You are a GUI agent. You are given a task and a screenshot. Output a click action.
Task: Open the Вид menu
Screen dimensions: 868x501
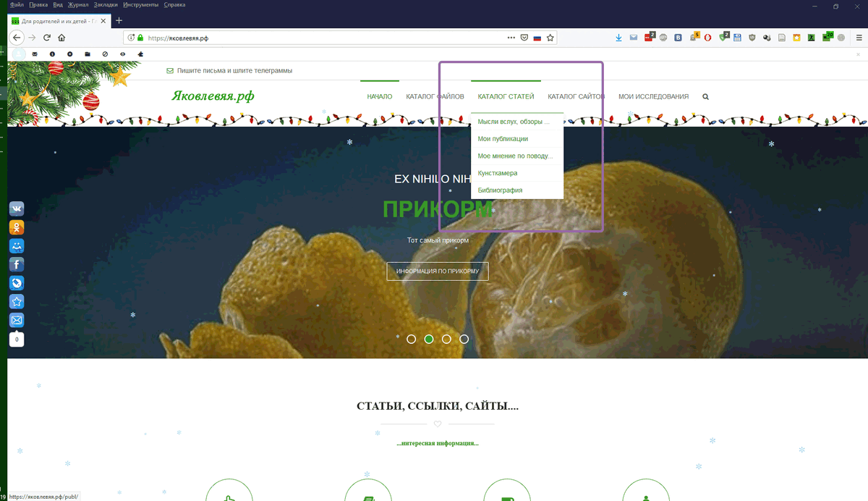click(x=58, y=5)
